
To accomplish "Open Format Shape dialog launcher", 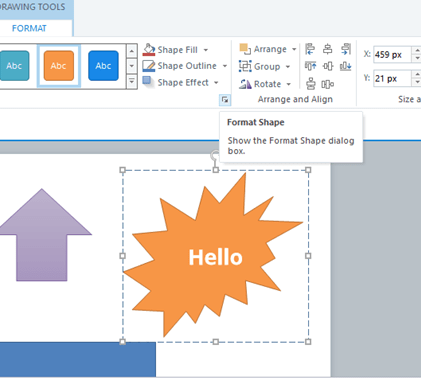I will point(225,100).
